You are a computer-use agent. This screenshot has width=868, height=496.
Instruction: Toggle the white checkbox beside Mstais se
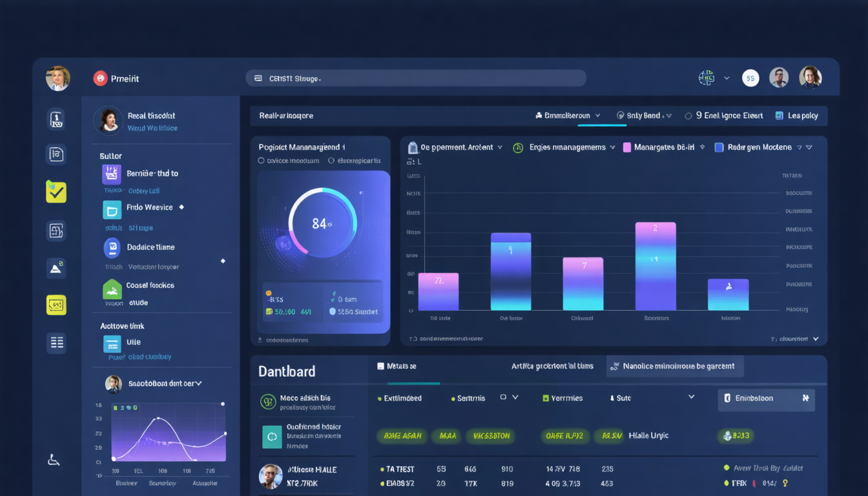pyautogui.click(x=381, y=366)
